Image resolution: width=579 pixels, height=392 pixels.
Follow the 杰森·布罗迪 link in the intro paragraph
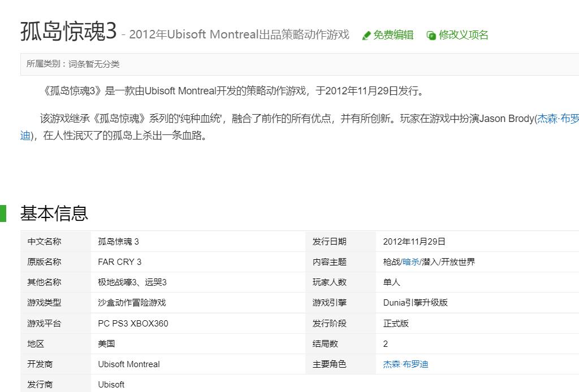pos(558,119)
